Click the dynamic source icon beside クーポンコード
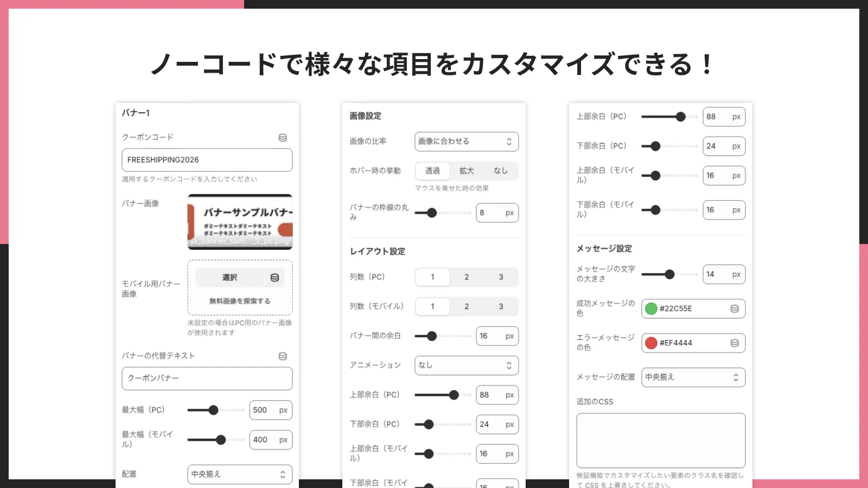The image size is (868, 488). coord(283,137)
